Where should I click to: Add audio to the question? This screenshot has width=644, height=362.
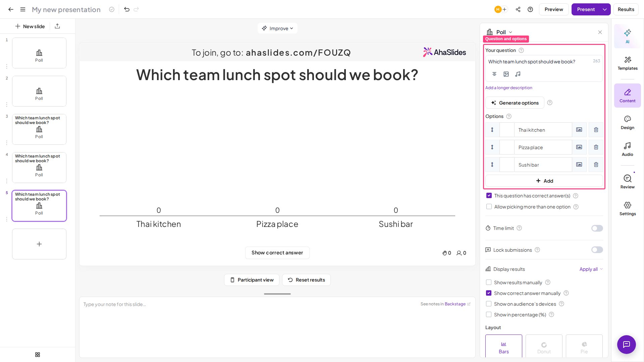tap(518, 74)
